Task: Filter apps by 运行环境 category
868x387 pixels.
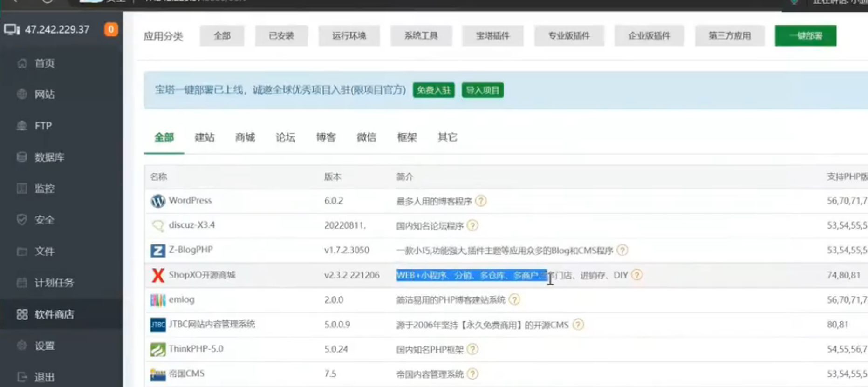Action: click(x=349, y=36)
